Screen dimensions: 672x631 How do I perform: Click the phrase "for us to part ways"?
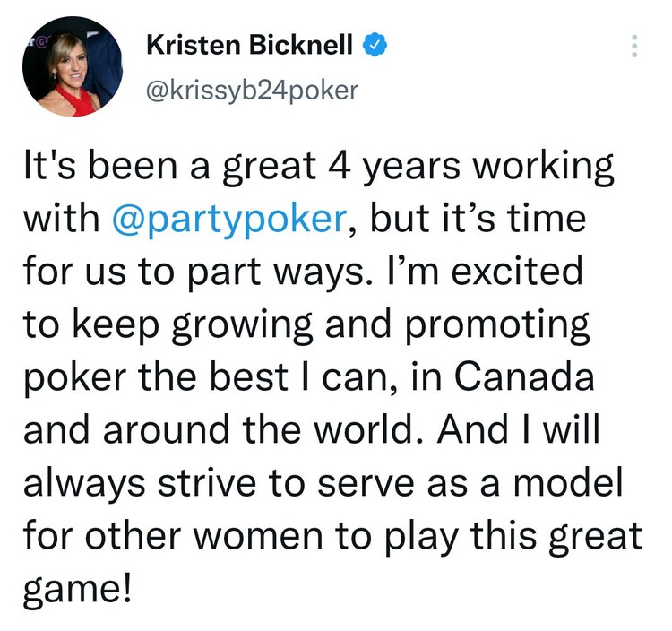pos(193,272)
